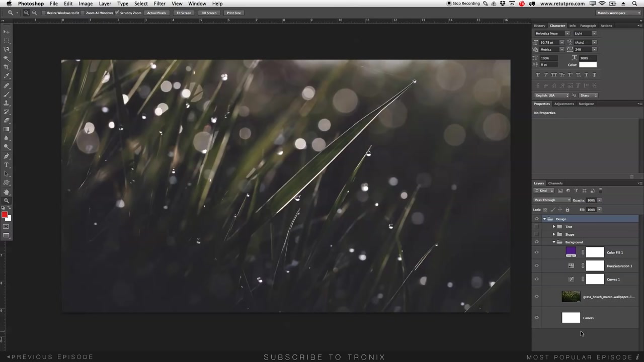Click the Print Size button
This screenshot has width=644, height=362.
pyautogui.click(x=233, y=13)
